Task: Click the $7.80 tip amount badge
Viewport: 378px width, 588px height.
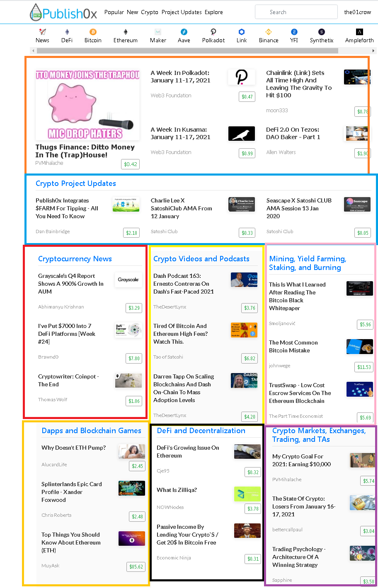Action: click(x=134, y=359)
